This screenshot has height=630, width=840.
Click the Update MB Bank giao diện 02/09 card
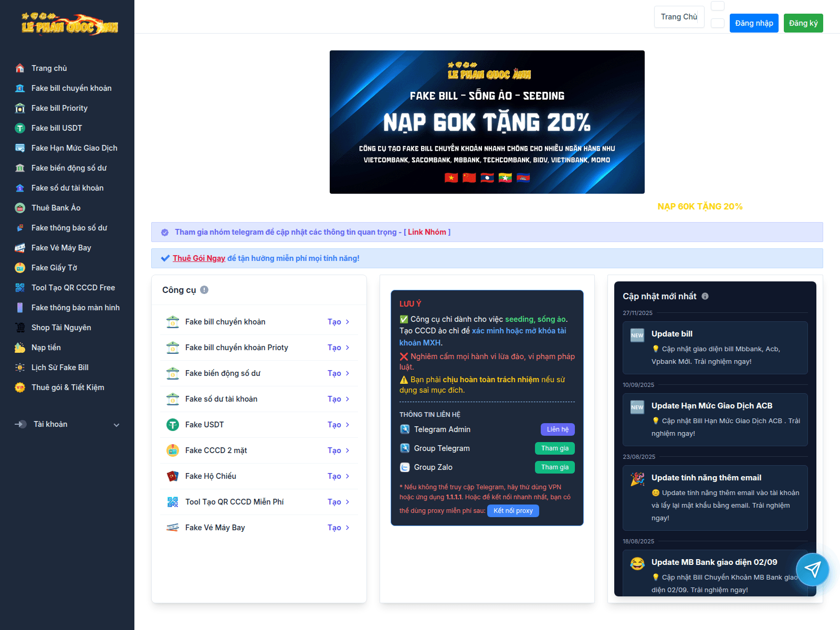715,573
